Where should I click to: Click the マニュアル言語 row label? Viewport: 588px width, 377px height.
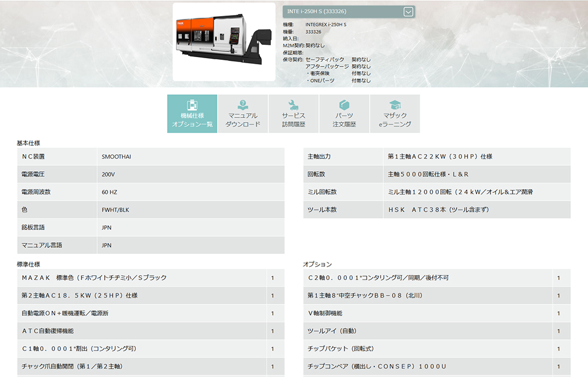tap(42, 245)
